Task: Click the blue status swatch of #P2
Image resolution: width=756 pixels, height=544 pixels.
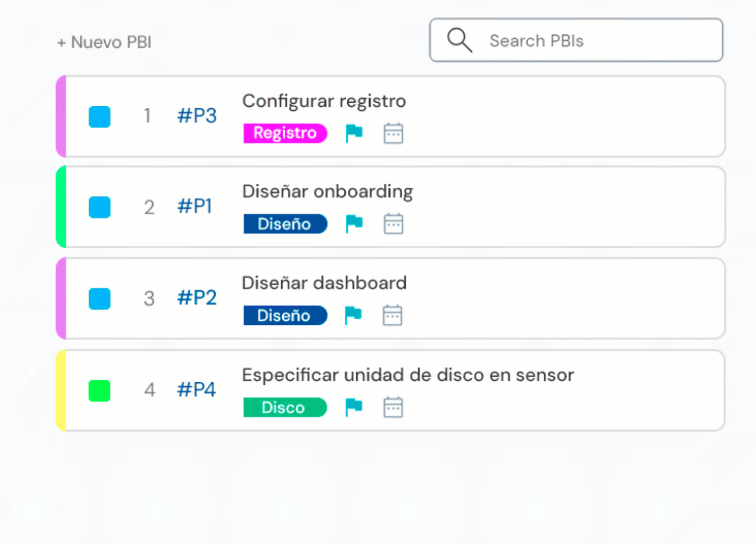Action: [99, 299]
